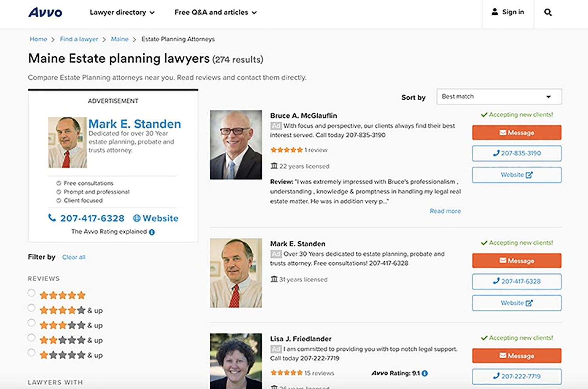This screenshot has height=389, width=588.
Task: Click the Sign in person icon
Action: click(495, 11)
